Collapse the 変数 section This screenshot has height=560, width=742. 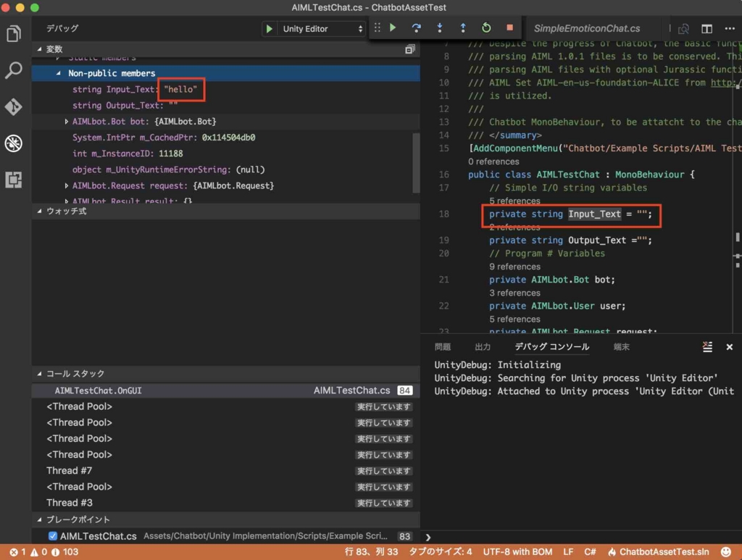[39, 49]
